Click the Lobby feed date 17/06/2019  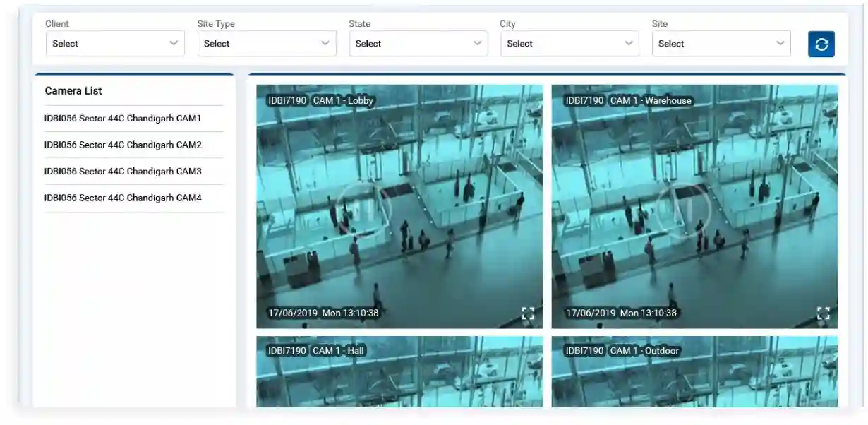[292, 313]
